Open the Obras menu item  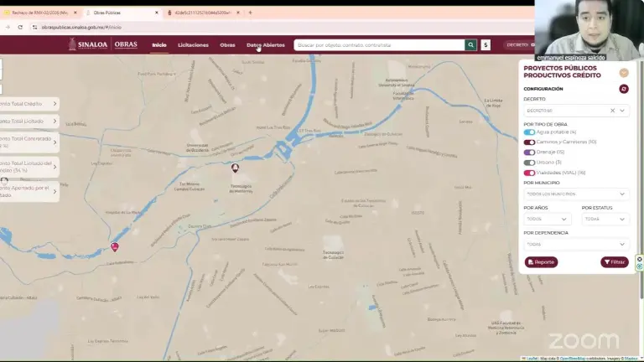[x=227, y=45]
